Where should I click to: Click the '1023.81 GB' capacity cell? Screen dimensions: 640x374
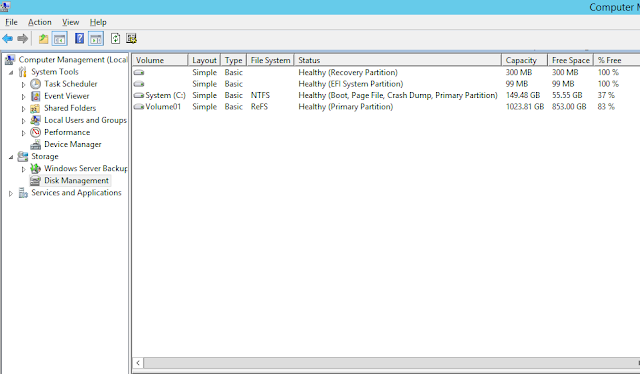pos(525,107)
